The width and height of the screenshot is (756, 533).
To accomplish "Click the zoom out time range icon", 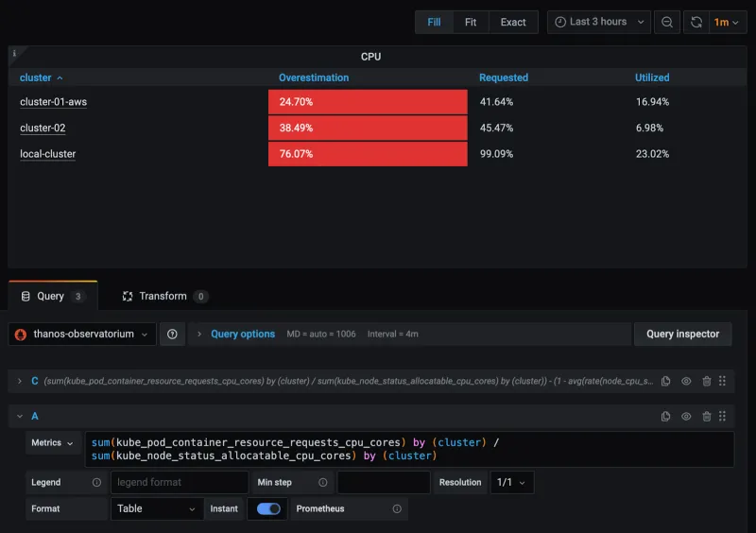I will point(667,22).
